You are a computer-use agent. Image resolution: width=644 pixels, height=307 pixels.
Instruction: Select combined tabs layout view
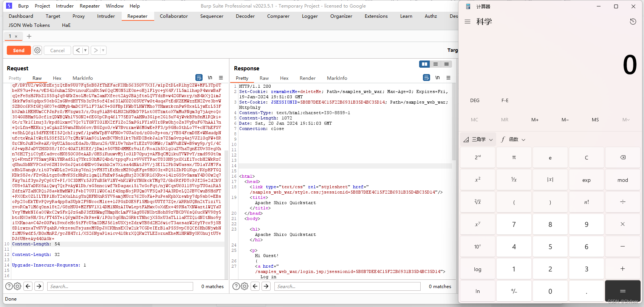(446, 64)
